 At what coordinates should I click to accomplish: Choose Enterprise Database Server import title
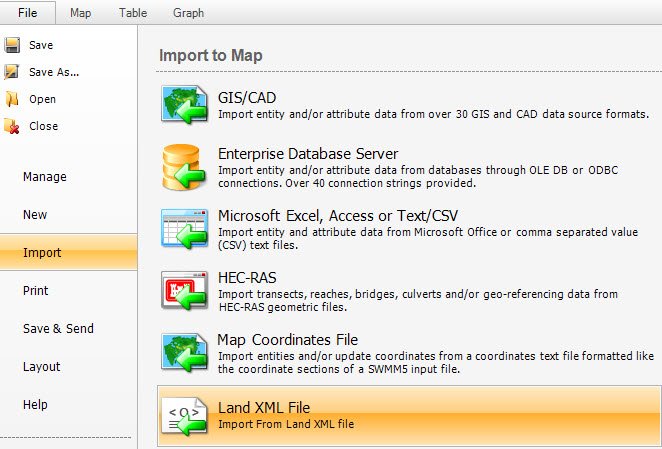pos(308,154)
